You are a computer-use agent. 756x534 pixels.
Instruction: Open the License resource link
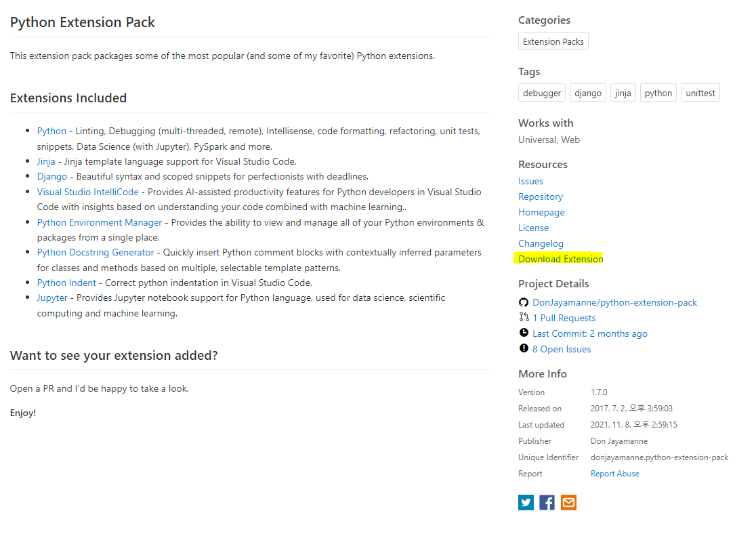[533, 228]
